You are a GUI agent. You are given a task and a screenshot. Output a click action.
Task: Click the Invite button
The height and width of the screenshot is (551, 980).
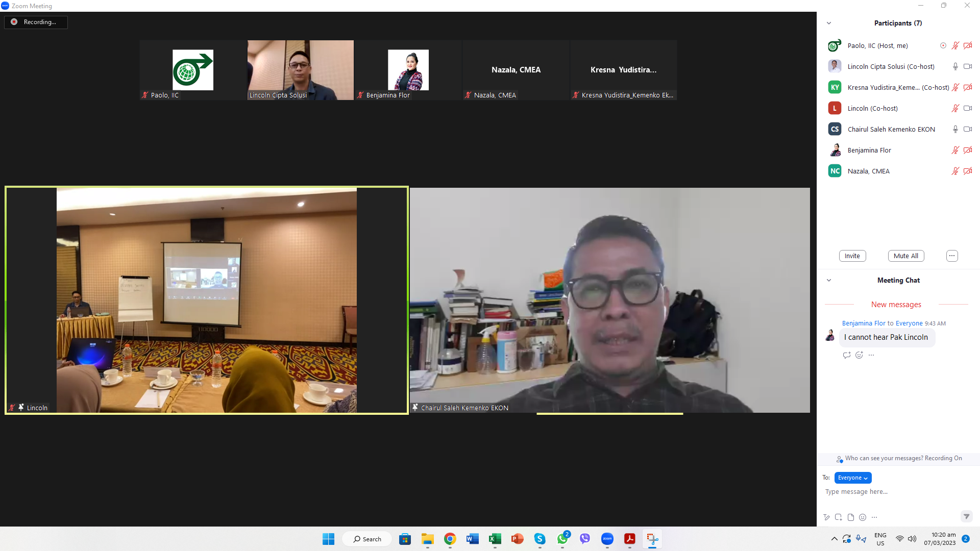(x=852, y=256)
